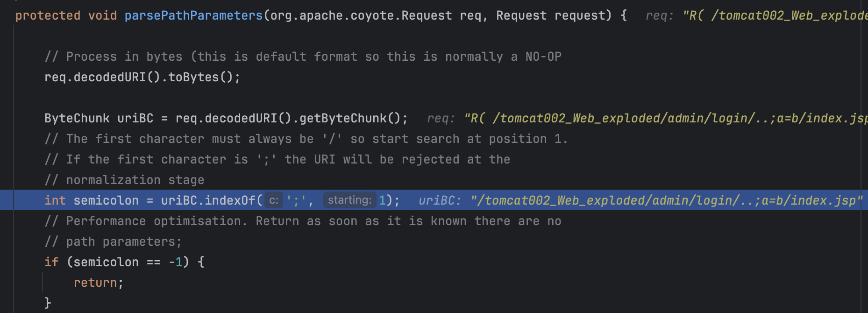
Task: Click the "starting:" parameter inlay hint
Action: [349, 200]
